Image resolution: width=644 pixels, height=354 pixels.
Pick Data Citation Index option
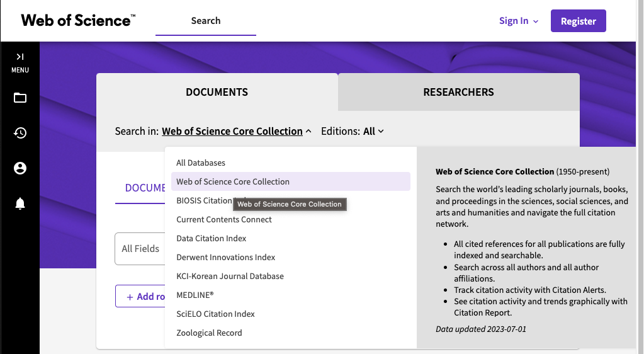click(212, 238)
